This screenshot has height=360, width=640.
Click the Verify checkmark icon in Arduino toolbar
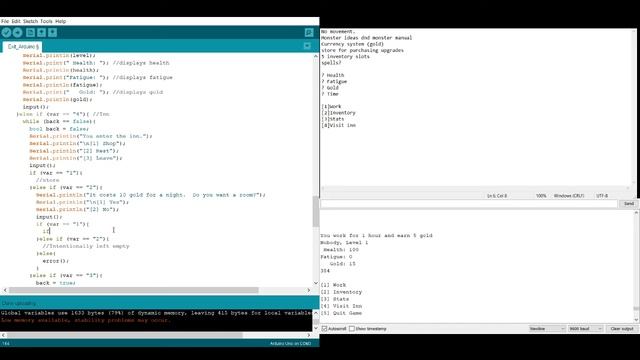click(x=6, y=33)
